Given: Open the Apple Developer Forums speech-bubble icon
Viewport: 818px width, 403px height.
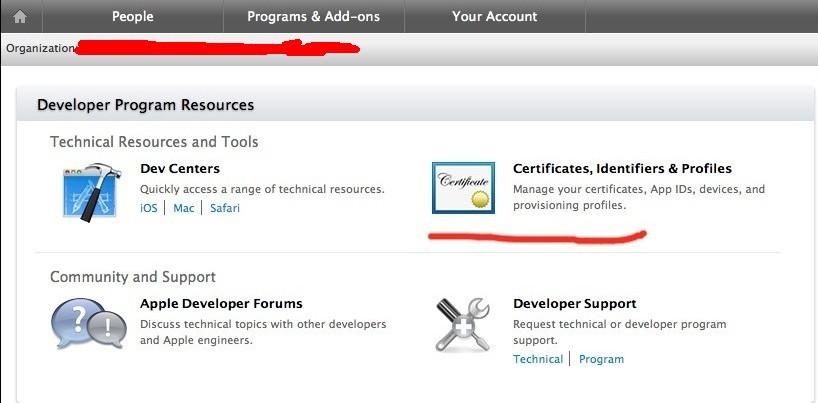Looking at the screenshot, I should (x=89, y=324).
